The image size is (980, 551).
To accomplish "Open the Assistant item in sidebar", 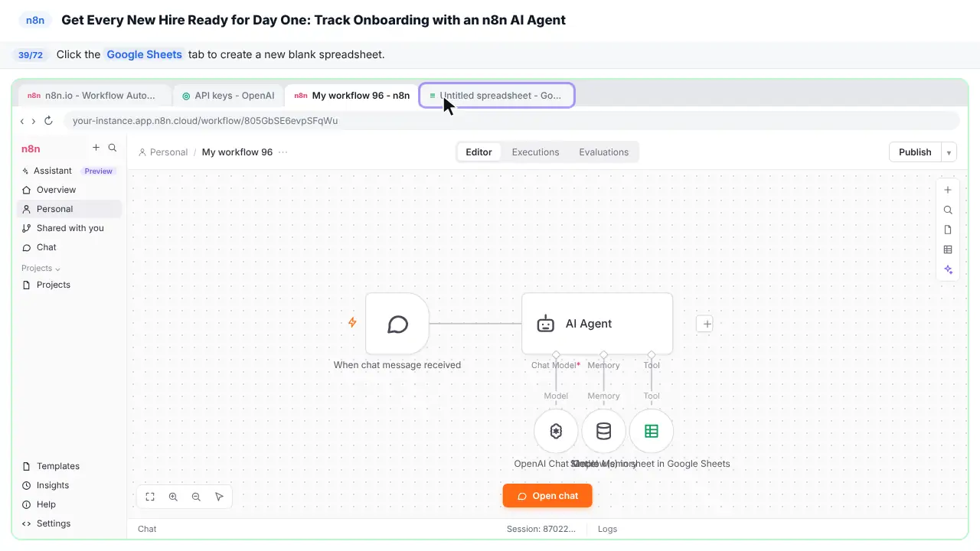I will [69, 171].
